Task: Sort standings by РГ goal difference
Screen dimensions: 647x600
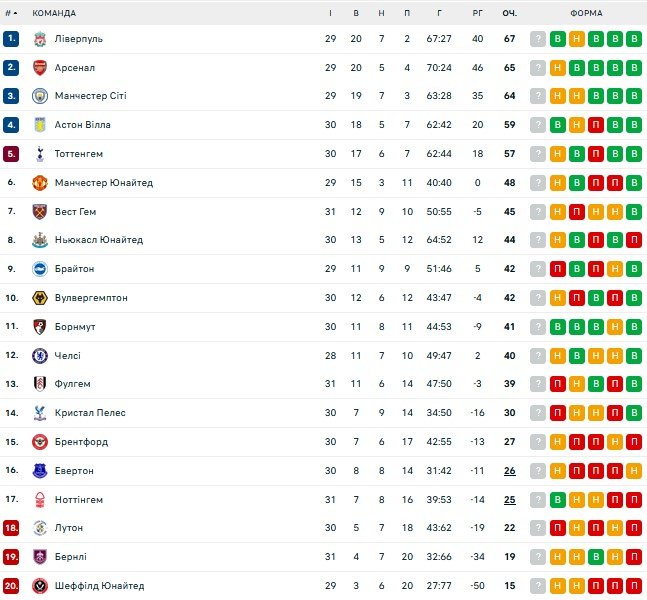Action: [x=477, y=13]
